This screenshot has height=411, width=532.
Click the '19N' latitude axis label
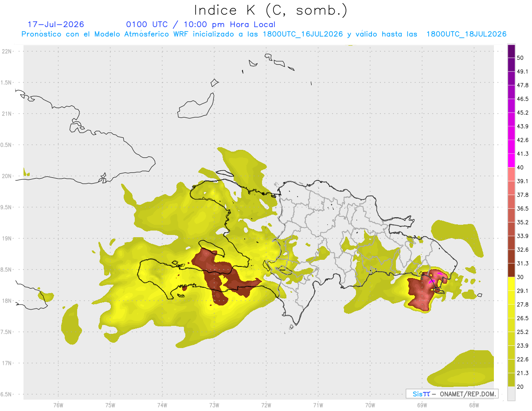[7, 238]
